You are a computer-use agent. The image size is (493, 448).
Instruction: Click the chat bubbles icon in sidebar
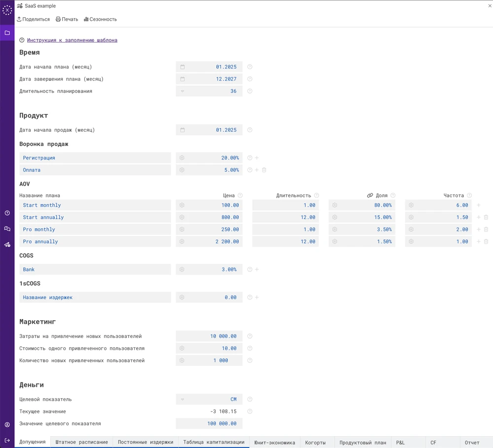pyautogui.click(x=7, y=229)
